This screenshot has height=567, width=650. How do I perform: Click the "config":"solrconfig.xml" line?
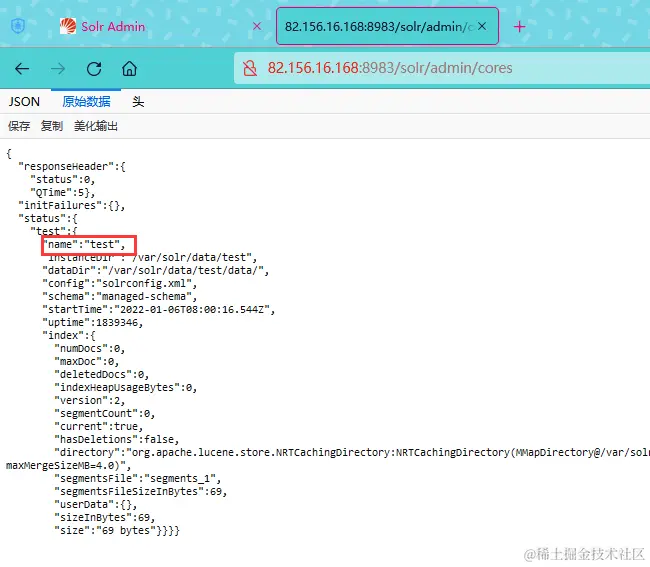[x=119, y=284]
